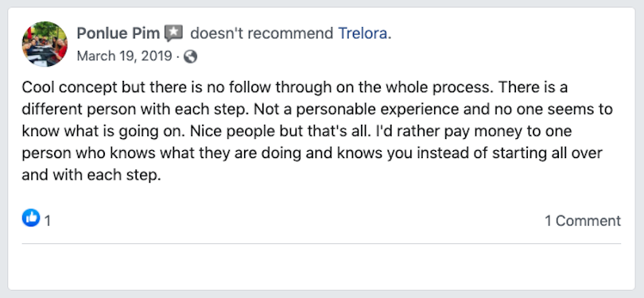The image size is (644, 298).
Task: Click the "doesn't recommend" text
Action: [x=262, y=33]
